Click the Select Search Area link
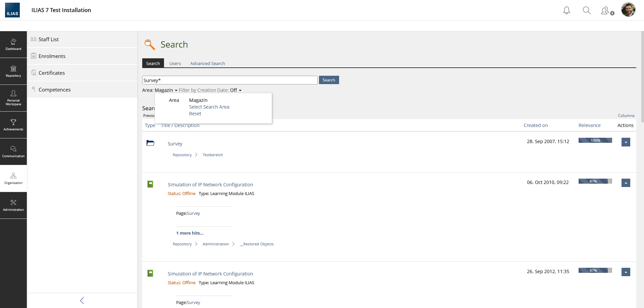644x308 pixels. (209, 107)
